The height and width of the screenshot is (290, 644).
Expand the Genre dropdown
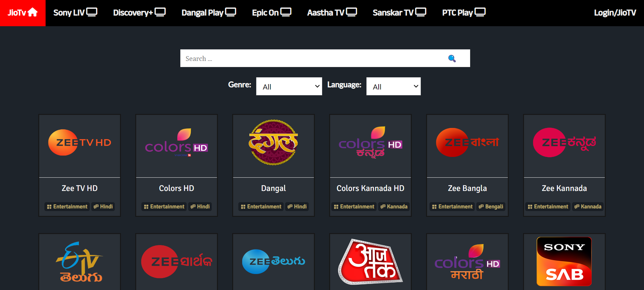click(x=289, y=86)
